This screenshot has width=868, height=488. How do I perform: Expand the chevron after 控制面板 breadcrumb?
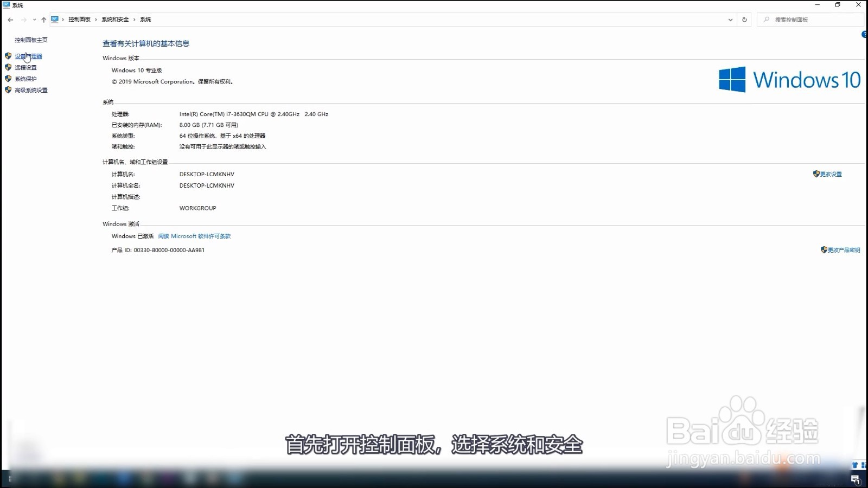96,20
